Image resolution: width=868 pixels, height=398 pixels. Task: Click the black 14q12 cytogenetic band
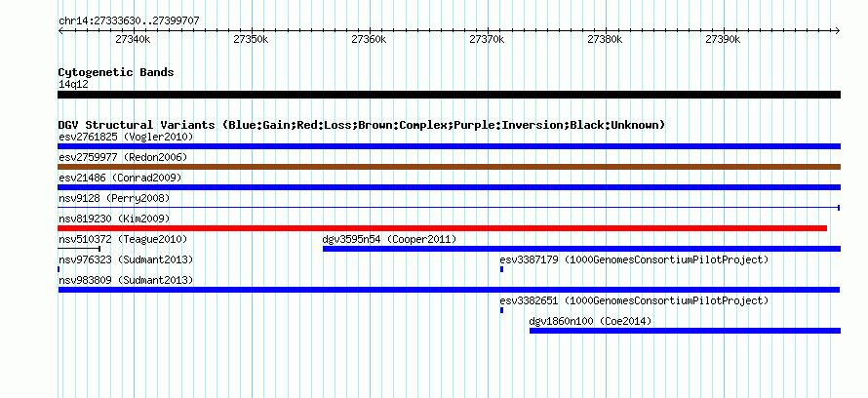tap(449, 95)
